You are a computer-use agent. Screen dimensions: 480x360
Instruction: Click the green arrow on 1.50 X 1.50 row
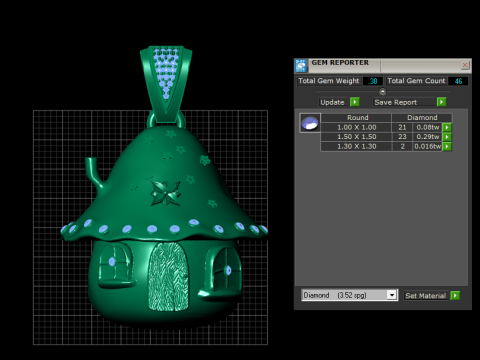pyautogui.click(x=447, y=137)
